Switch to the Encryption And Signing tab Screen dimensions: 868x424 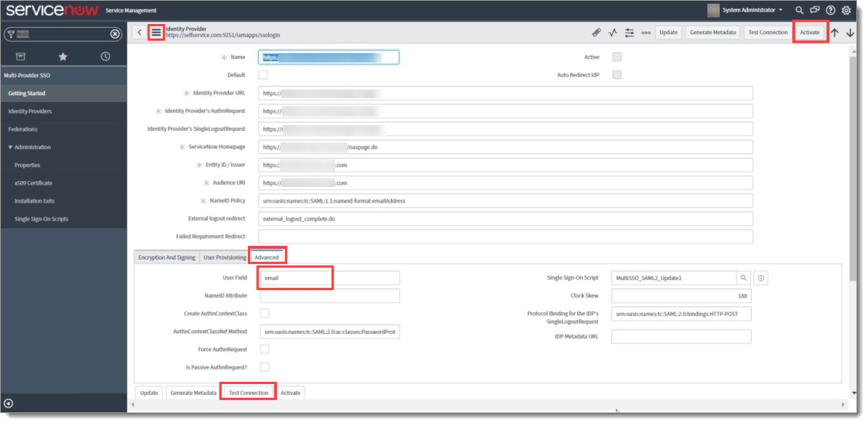coord(166,257)
